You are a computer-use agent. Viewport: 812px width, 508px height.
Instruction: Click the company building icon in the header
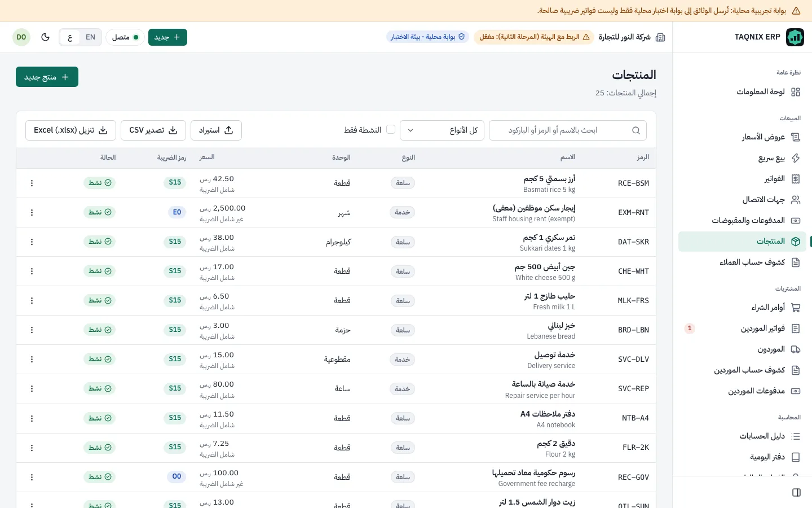(660, 37)
